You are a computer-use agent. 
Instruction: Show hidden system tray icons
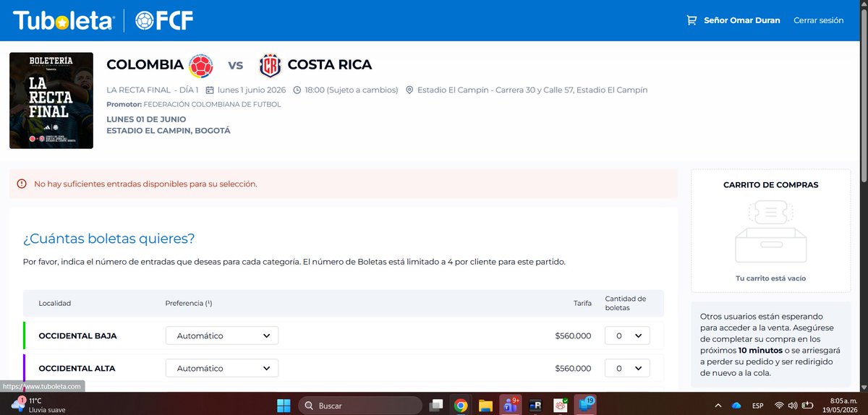[718, 406]
